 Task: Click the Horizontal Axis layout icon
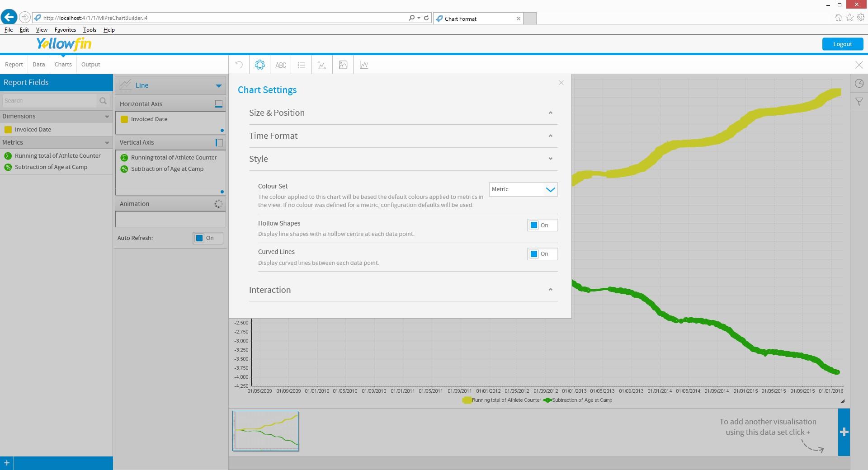[219, 104]
